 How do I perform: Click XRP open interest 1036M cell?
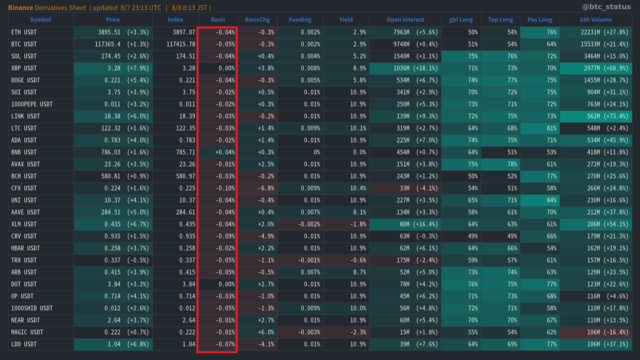point(405,68)
